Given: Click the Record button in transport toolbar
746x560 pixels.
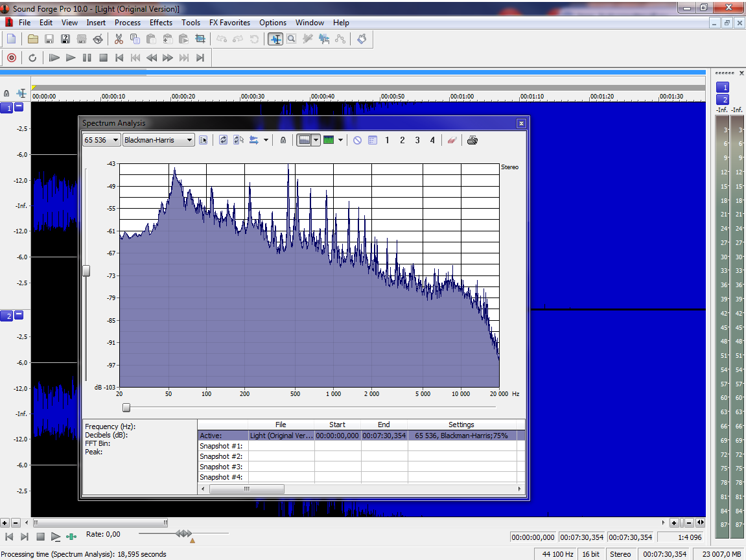Looking at the screenshot, I should point(12,58).
